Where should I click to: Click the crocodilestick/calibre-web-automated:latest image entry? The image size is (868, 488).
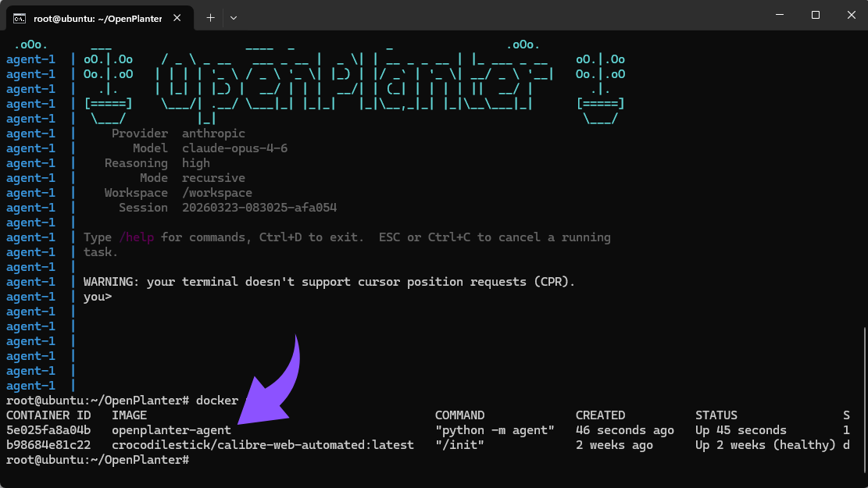pyautogui.click(x=263, y=445)
